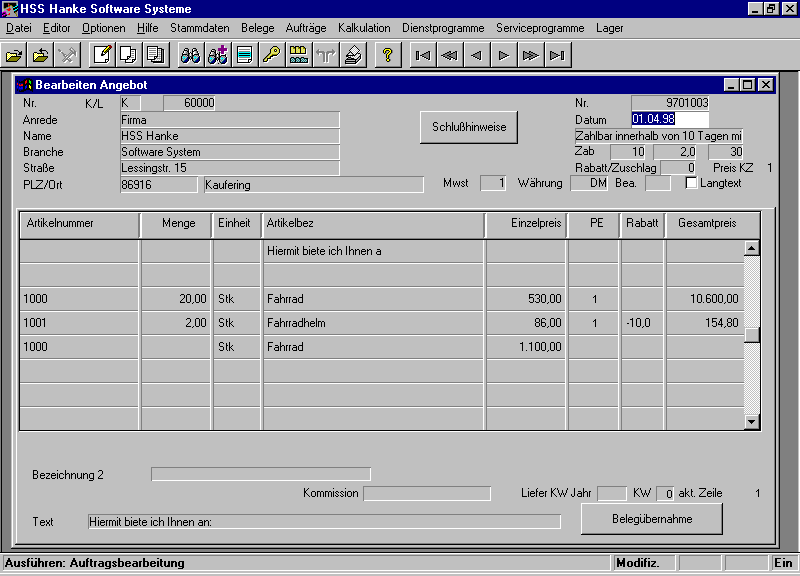Screen dimensions: 800x576
Task: Go to next record arrow
Action: point(504,55)
